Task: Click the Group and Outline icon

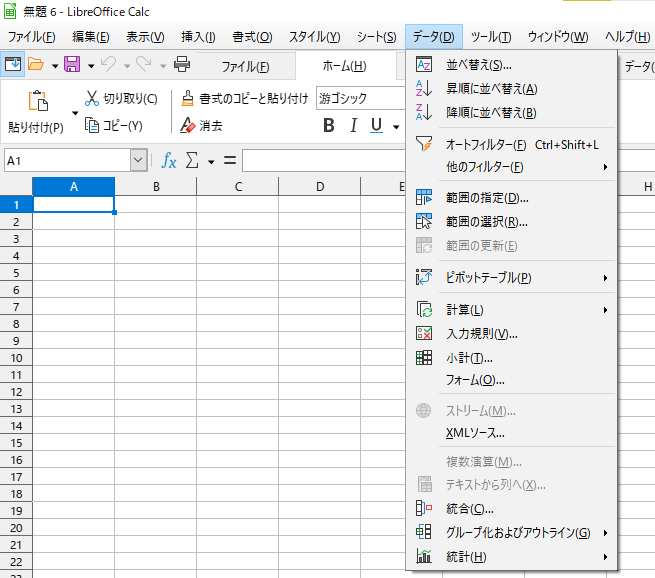Action: coord(424,532)
